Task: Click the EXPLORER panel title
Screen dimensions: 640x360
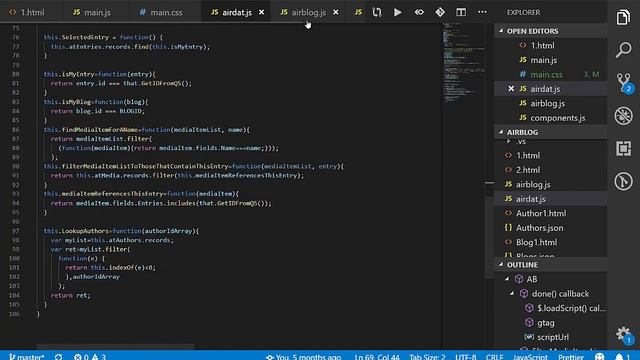Action: (523, 12)
